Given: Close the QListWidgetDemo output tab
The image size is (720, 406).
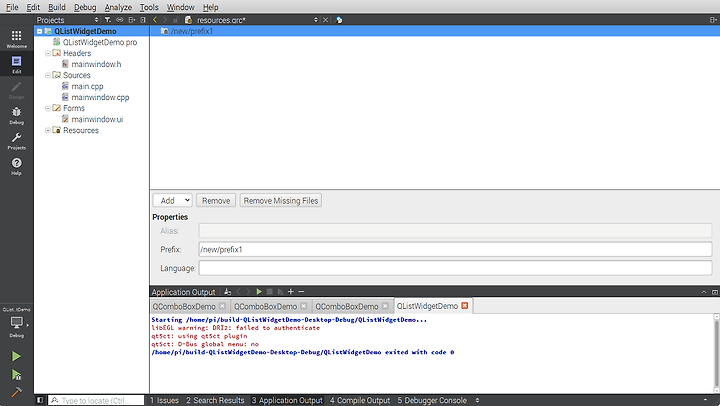Looking at the screenshot, I should tap(465, 306).
